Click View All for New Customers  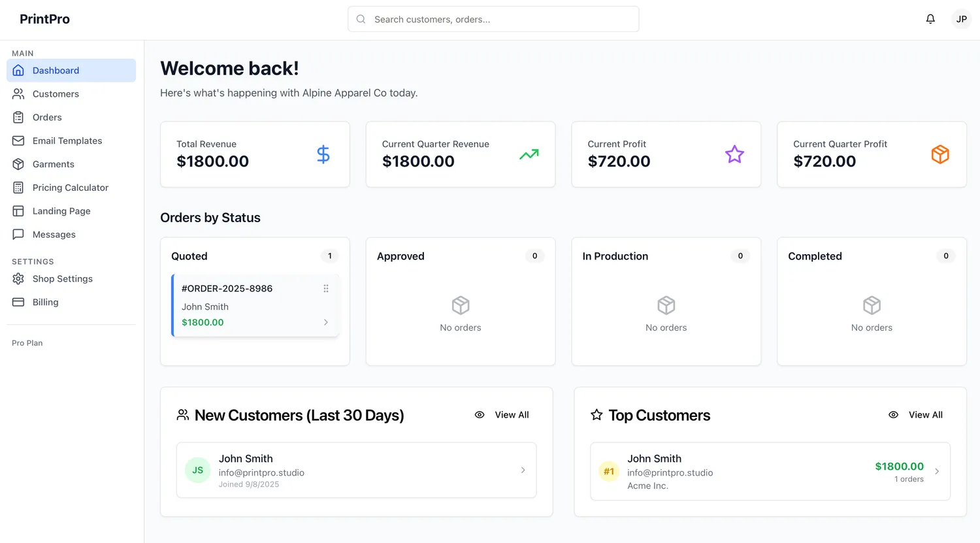[x=512, y=415]
